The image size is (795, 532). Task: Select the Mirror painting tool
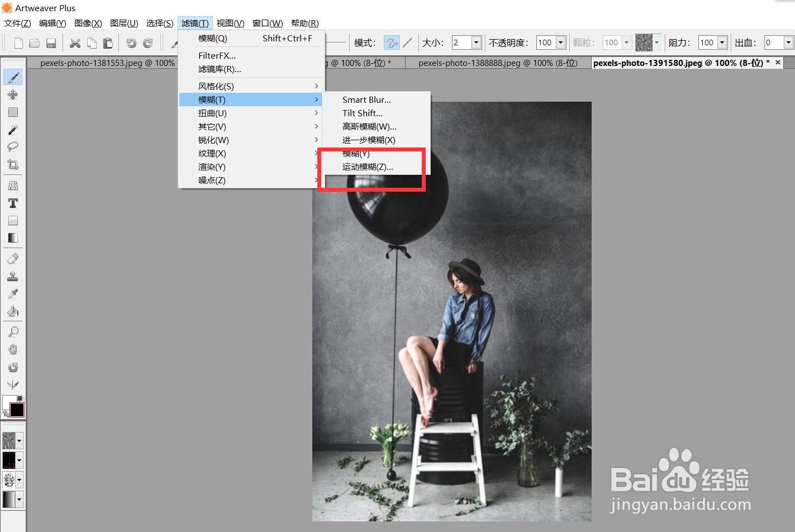[x=13, y=384]
